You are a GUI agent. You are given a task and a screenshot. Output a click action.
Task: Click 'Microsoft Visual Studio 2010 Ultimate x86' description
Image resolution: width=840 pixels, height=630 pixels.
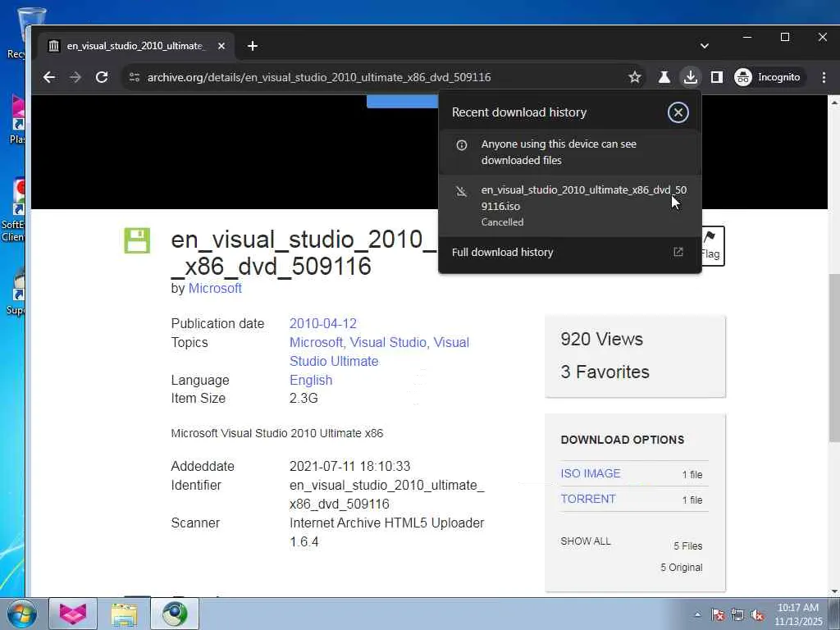[277, 433]
